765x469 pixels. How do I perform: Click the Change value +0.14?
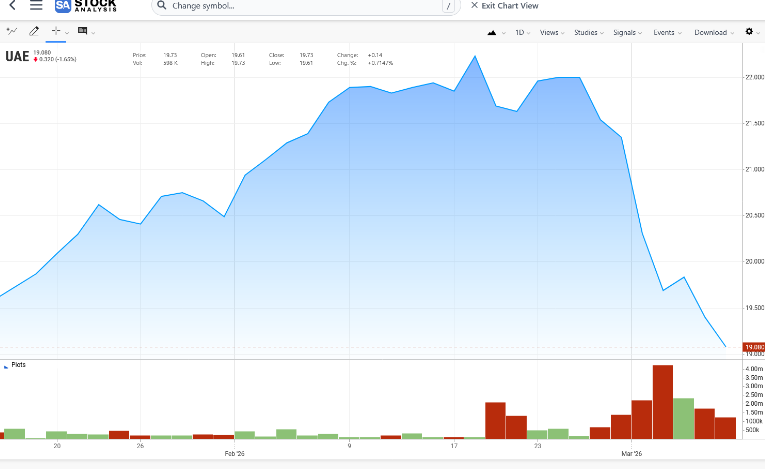pyautogui.click(x=375, y=55)
